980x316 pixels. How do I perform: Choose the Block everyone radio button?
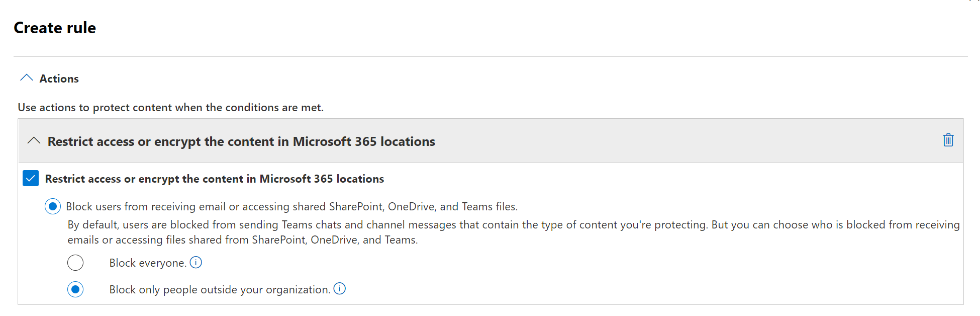(75, 263)
